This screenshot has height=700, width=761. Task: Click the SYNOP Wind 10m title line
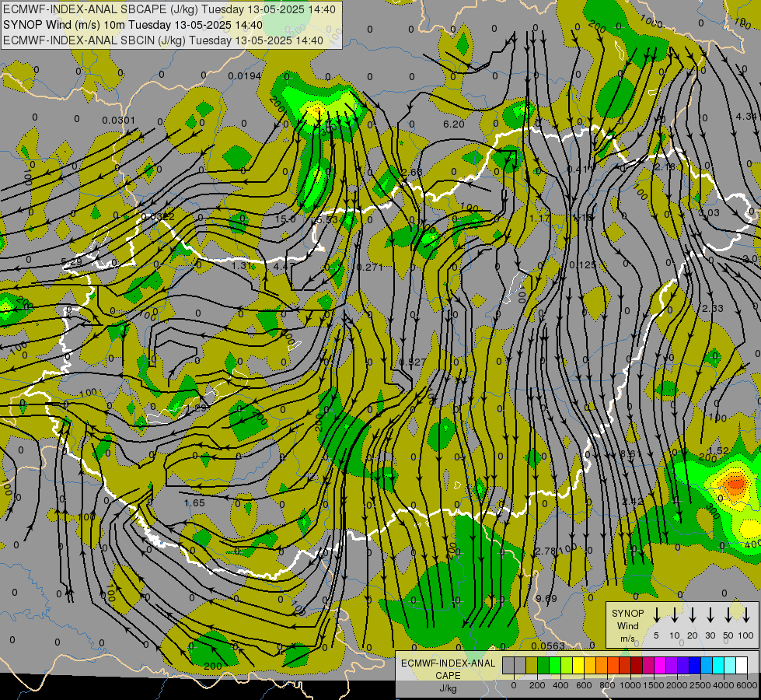click(133, 25)
